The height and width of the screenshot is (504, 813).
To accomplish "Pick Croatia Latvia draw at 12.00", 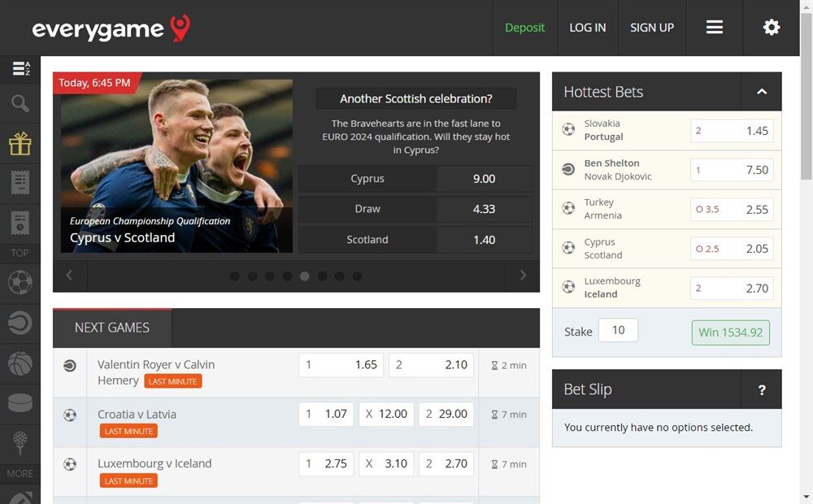I will (x=386, y=414).
